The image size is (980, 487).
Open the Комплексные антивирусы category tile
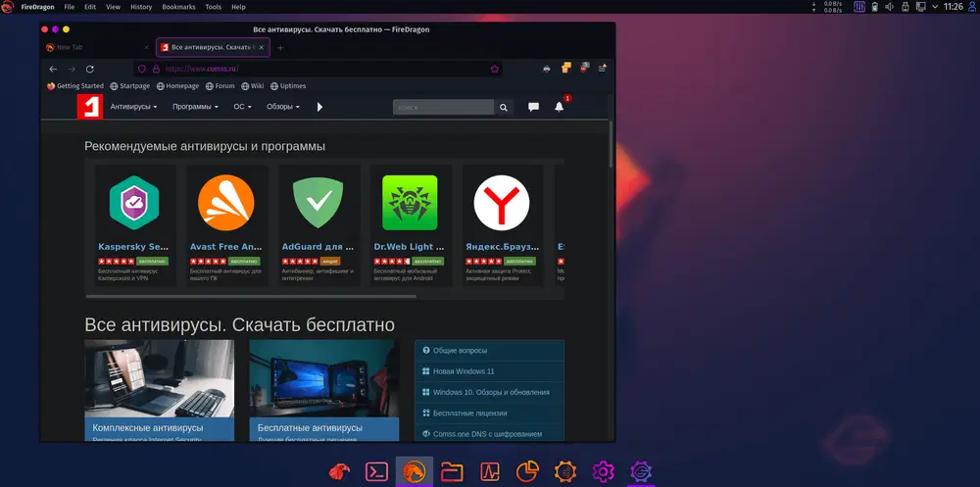tap(160, 391)
